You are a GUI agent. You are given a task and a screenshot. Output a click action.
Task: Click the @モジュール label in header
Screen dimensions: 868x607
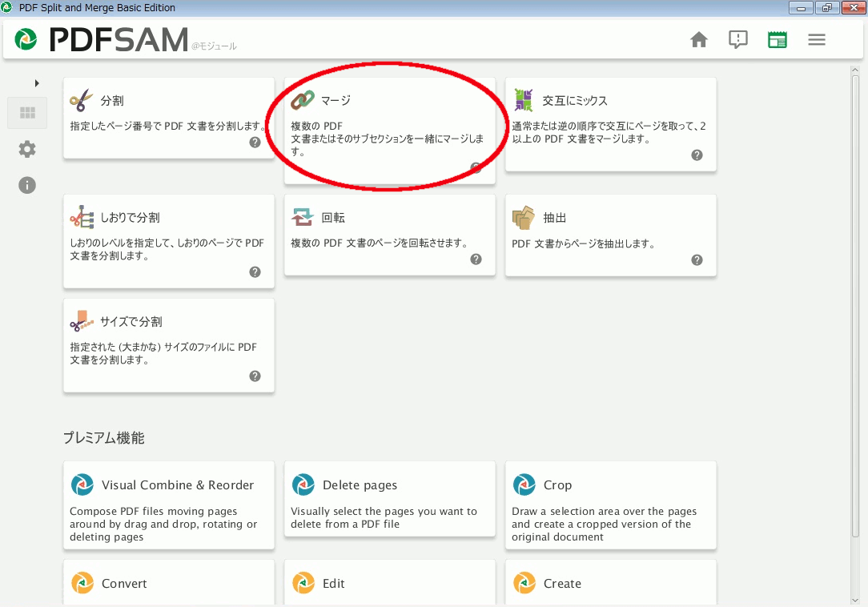tap(215, 46)
